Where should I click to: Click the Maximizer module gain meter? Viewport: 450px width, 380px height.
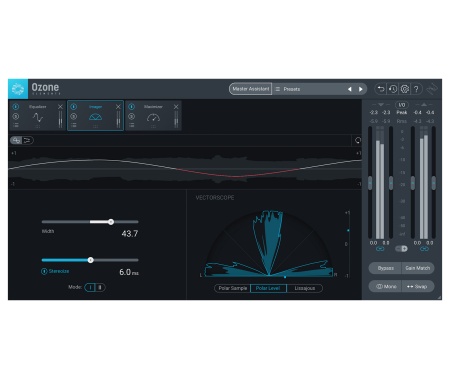tap(176, 119)
